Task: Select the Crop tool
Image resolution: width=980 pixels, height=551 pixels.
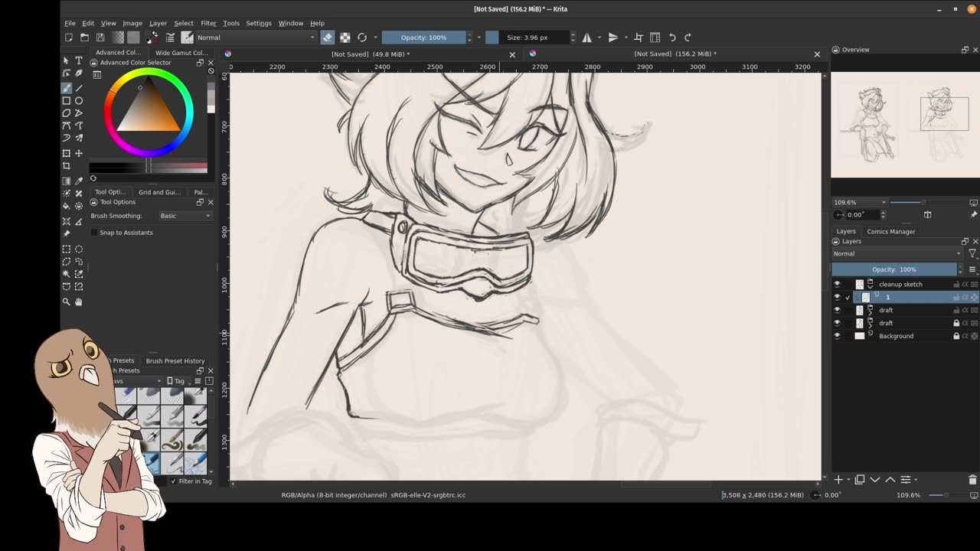Action: [x=67, y=166]
